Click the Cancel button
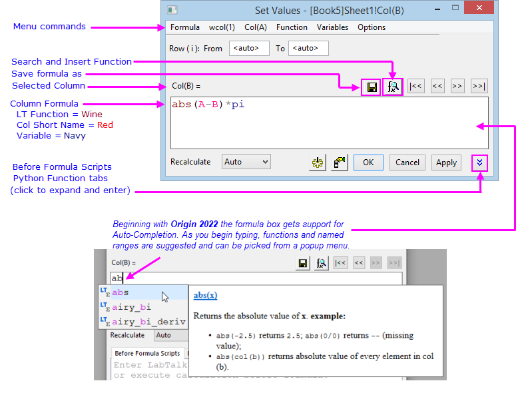The height and width of the screenshot is (393, 532). coord(407,163)
